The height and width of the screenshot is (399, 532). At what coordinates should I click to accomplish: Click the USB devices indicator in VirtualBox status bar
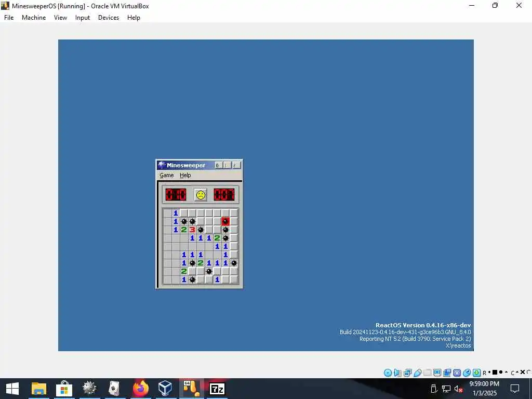point(417,373)
